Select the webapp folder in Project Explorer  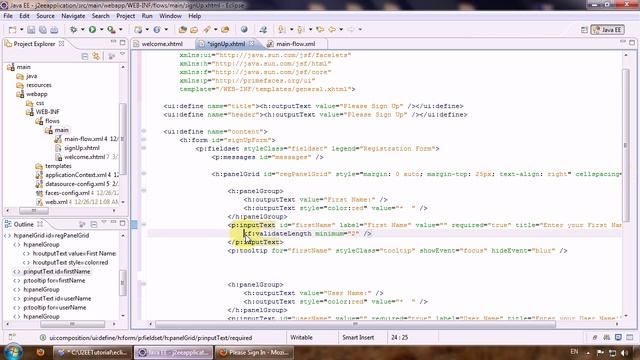click(x=36, y=94)
